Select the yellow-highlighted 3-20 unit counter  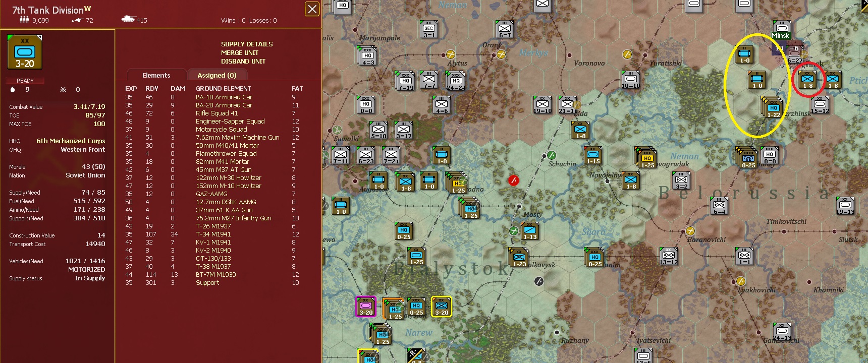(x=442, y=307)
